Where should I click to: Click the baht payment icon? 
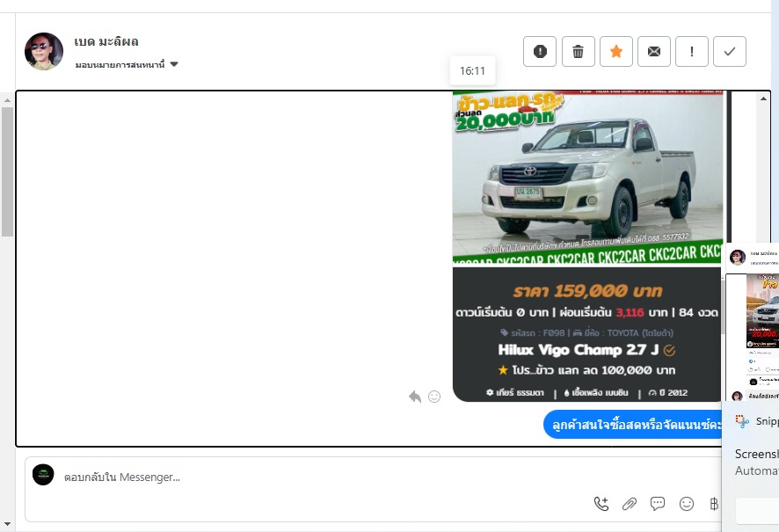[714, 504]
